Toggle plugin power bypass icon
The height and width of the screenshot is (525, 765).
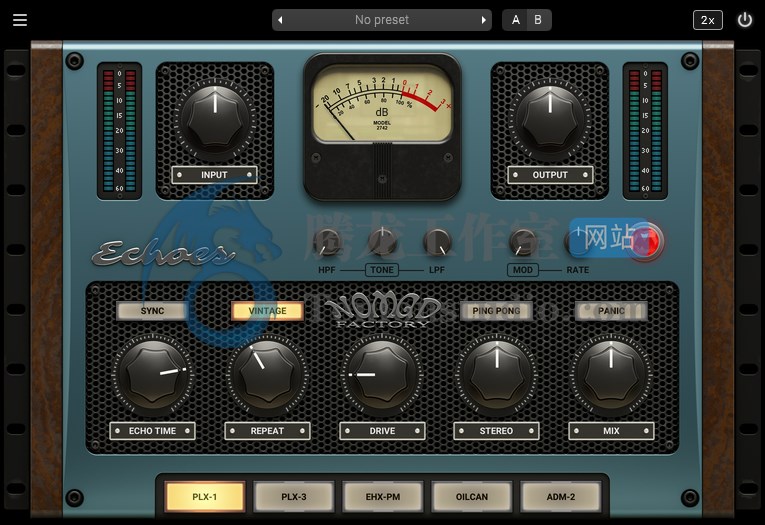coord(745,20)
